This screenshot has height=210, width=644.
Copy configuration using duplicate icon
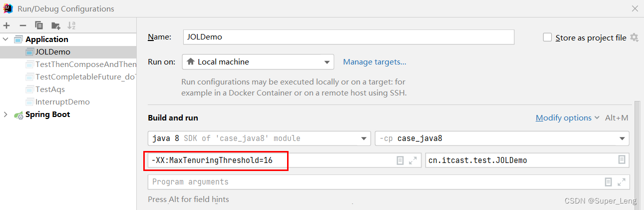pyautogui.click(x=39, y=25)
